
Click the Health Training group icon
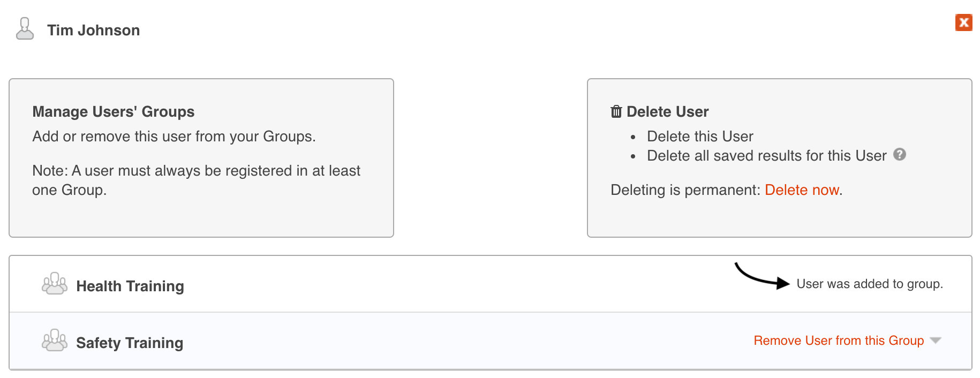tap(55, 284)
